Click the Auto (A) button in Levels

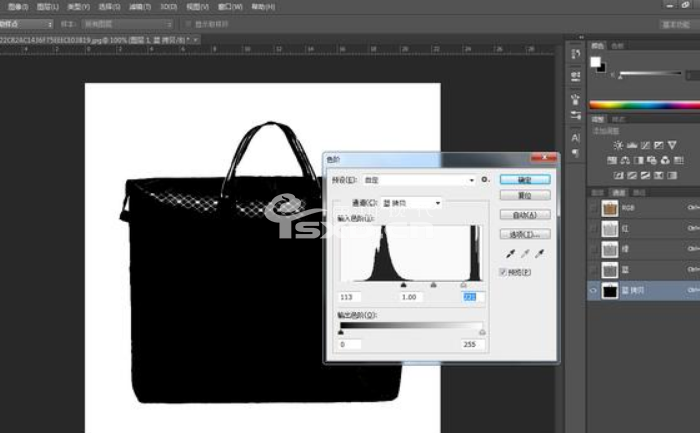pos(525,215)
